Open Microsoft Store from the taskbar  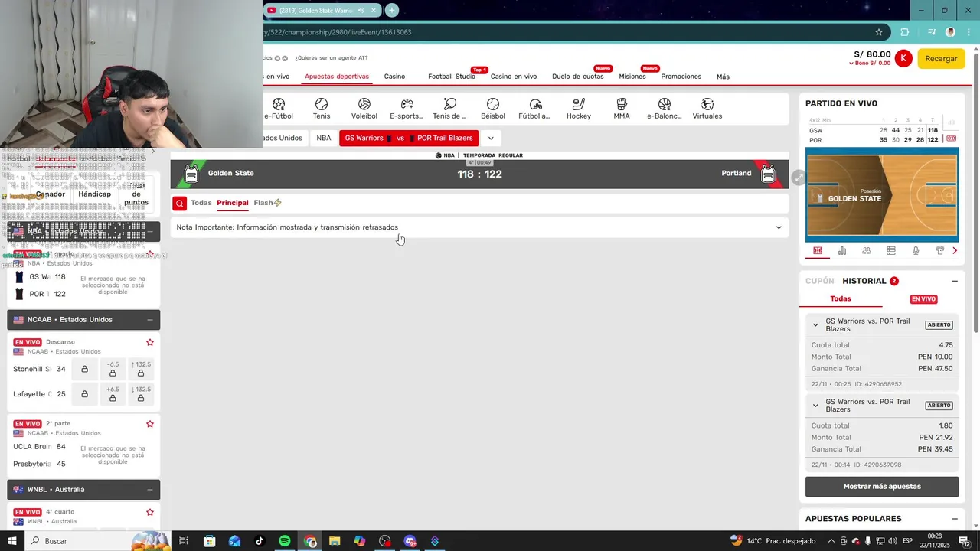pyautogui.click(x=209, y=541)
